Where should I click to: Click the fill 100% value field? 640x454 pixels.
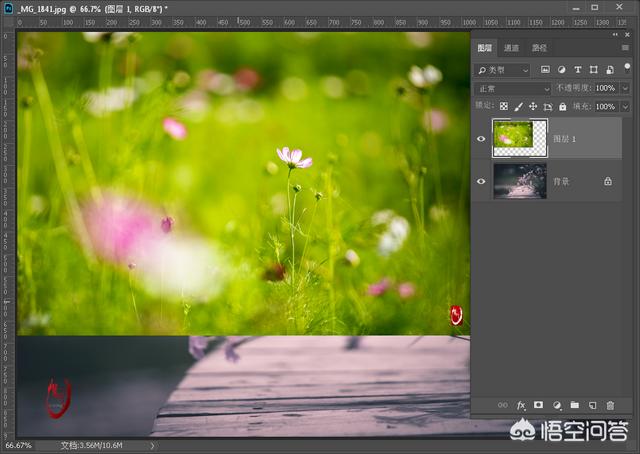pos(605,107)
